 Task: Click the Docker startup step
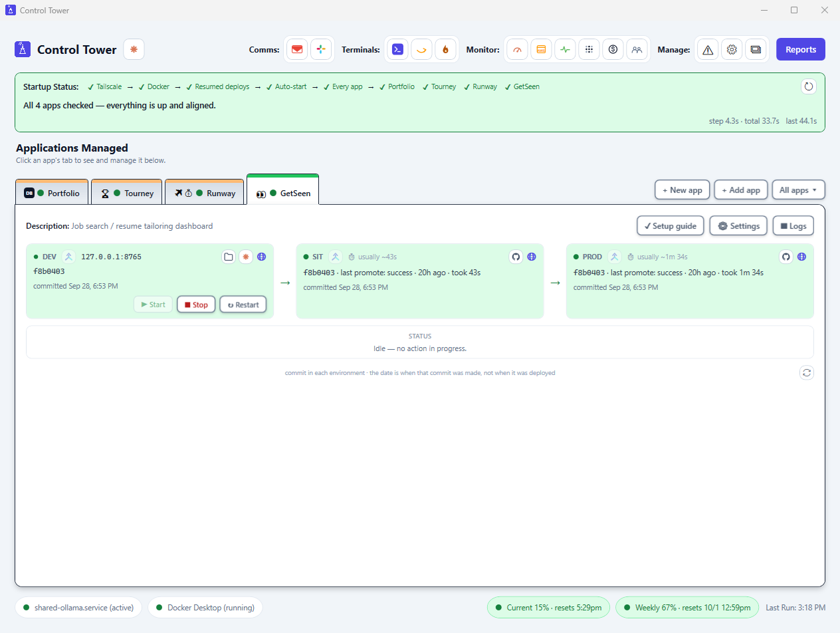coord(154,86)
